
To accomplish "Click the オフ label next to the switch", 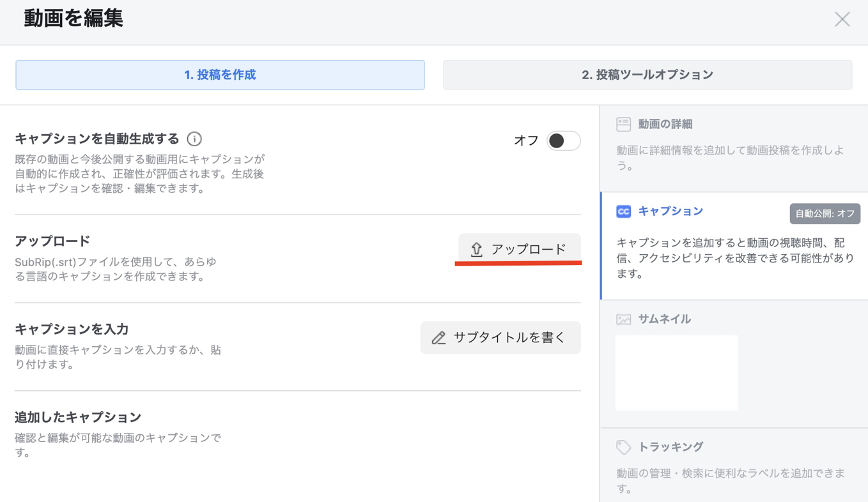I will [x=526, y=141].
